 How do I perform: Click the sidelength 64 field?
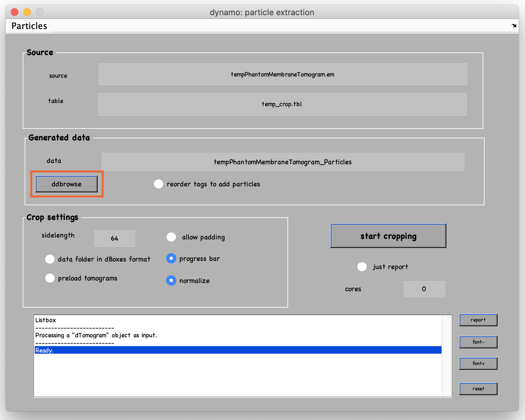coord(114,238)
